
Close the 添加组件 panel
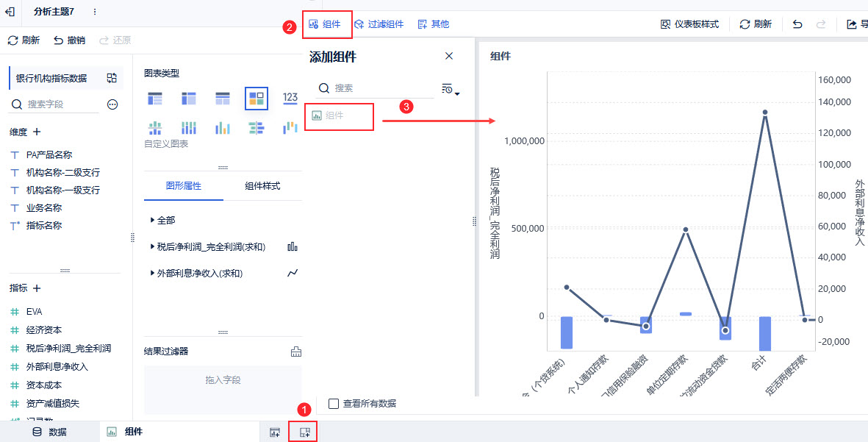(449, 56)
